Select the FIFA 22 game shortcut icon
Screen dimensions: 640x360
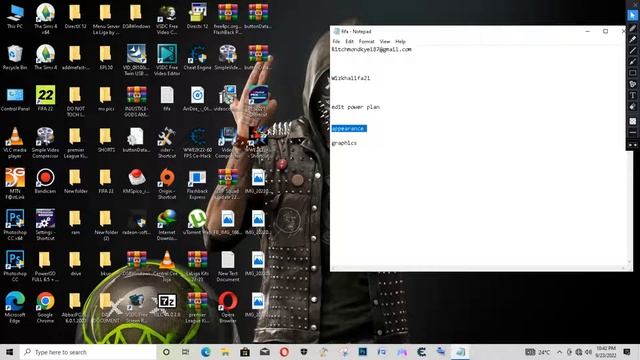pos(45,98)
